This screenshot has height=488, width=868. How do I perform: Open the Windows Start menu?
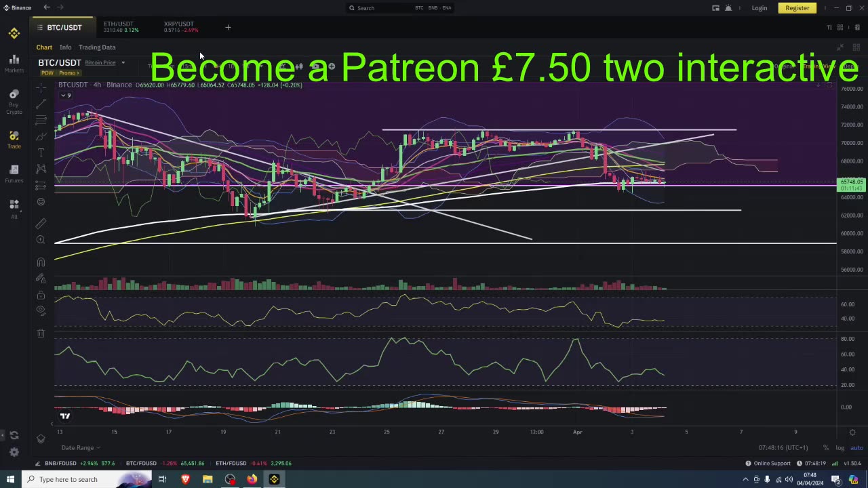[10, 479]
